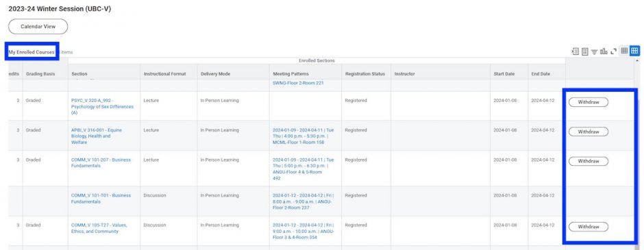Open the table filter icon
The height and width of the screenshot is (250, 644).
tap(594, 51)
